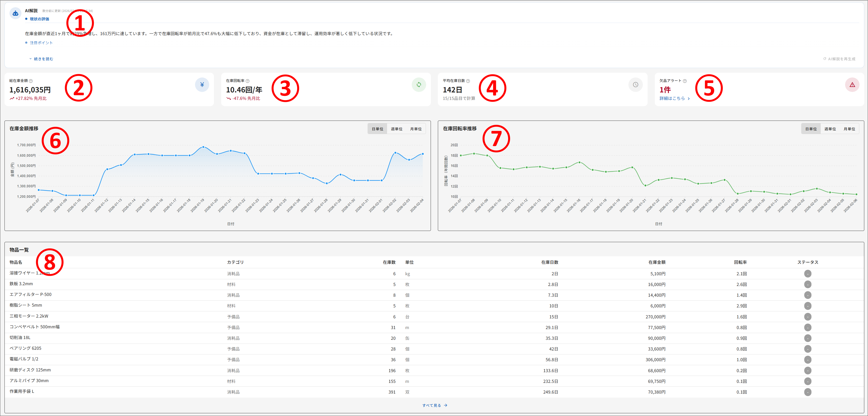Click the yen icon on total inventory card

tap(202, 85)
